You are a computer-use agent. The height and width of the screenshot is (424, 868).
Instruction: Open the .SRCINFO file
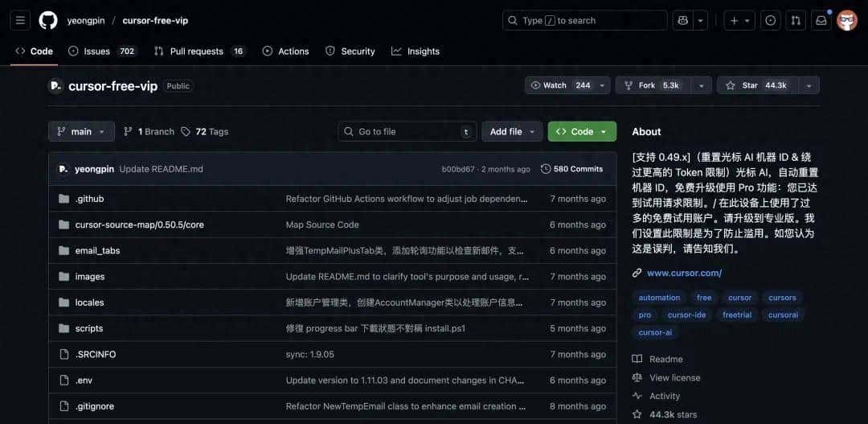[x=95, y=354]
